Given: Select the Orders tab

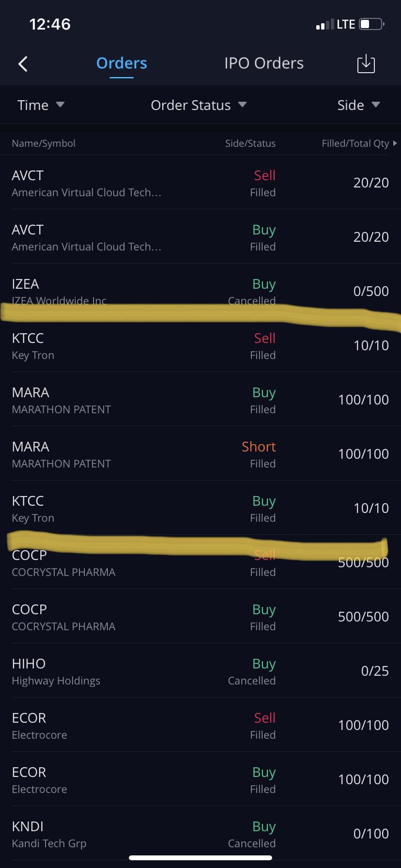Looking at the screenshot, I should 122,63.
